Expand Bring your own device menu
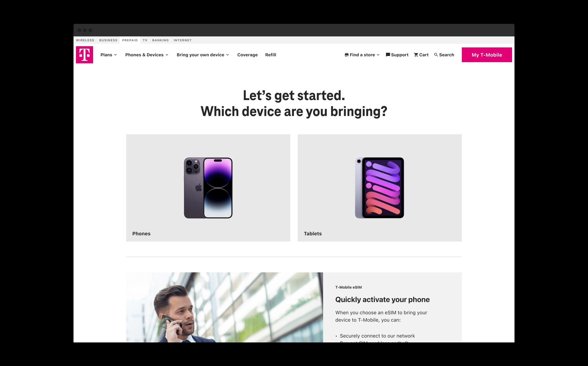 [203, 55]
